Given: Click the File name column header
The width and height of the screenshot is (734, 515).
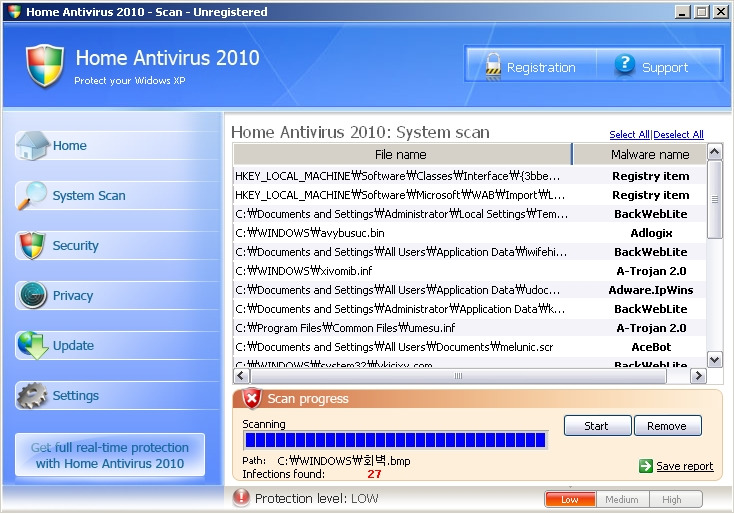Looking at the screenshot, I should (x=402, y=154).
